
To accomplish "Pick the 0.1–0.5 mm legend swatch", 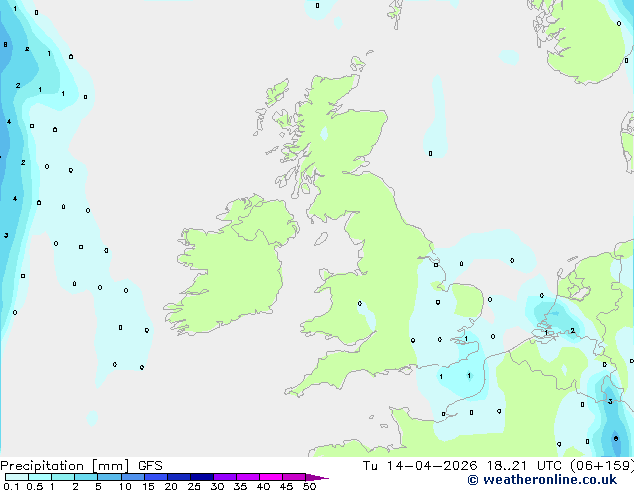I will [17, 477].
